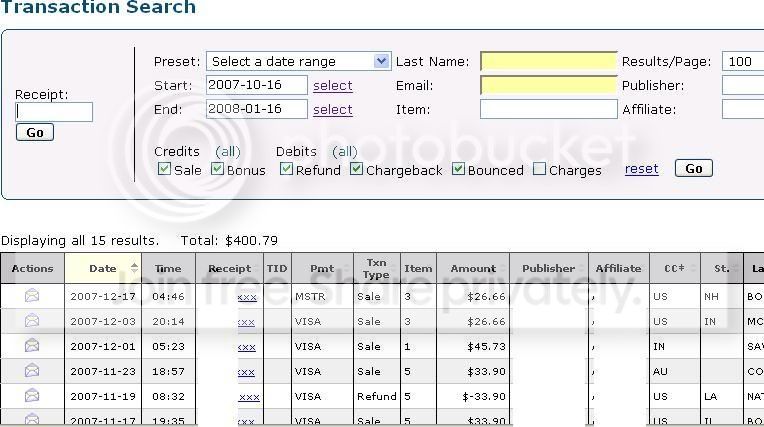
Task: Sort by Receipt column header
Action: 229,268
